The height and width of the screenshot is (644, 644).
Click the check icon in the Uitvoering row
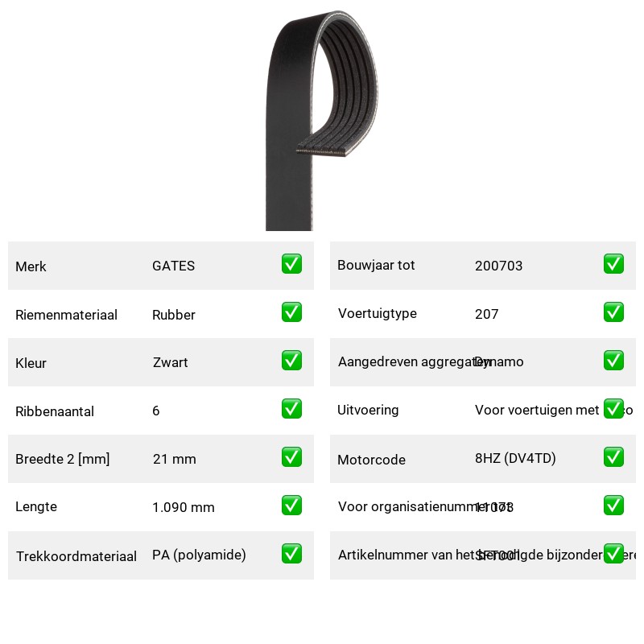coord(613,409)
